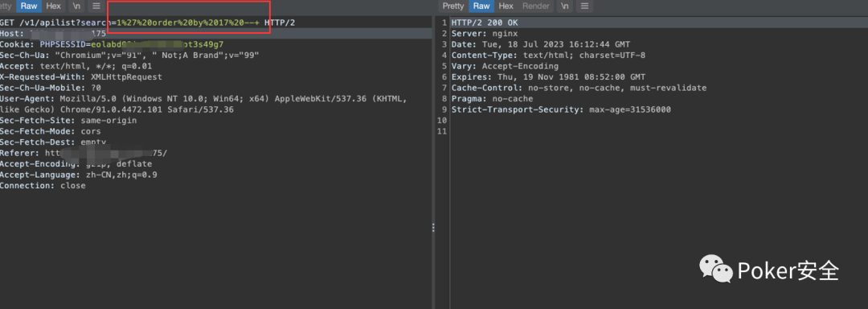868x309 pixels.
Task: Click the vertical divider handle between panes
Action: click(x=433, y=228)
